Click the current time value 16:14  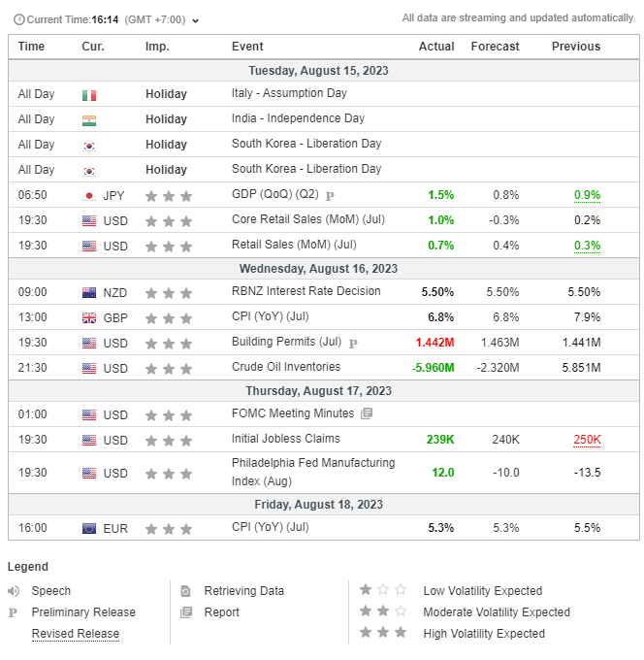(105, 19)
